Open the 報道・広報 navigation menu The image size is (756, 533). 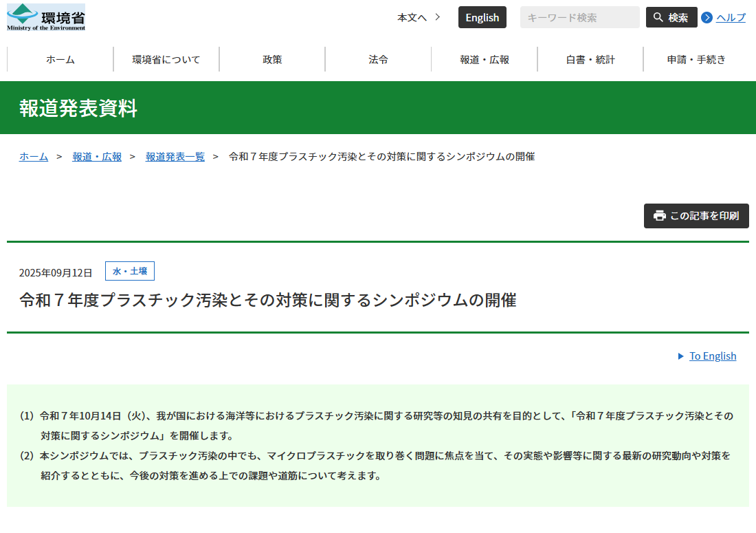click(x=485, y=59)
